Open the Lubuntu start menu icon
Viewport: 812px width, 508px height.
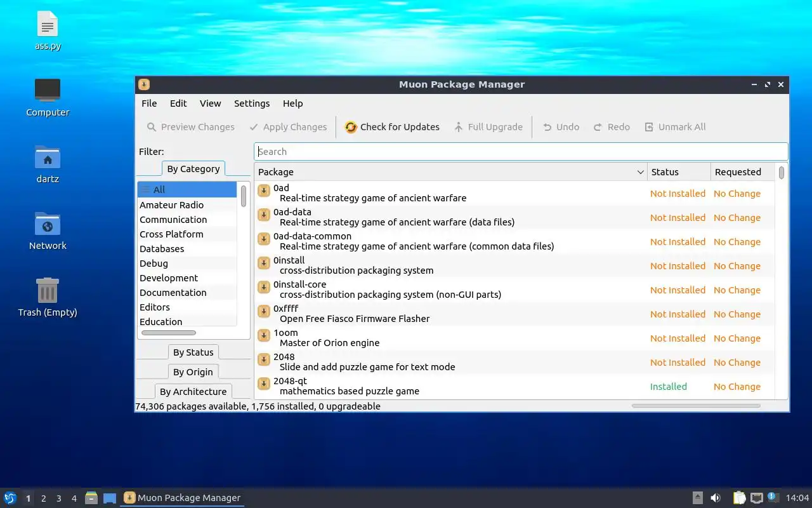pos(10,498)
